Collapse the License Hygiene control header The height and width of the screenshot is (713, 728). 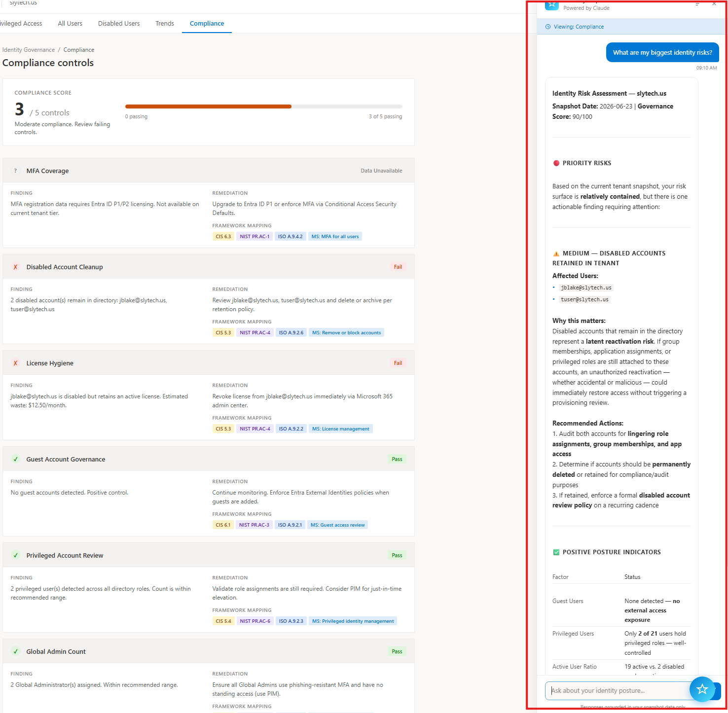[x=209, y=363]
